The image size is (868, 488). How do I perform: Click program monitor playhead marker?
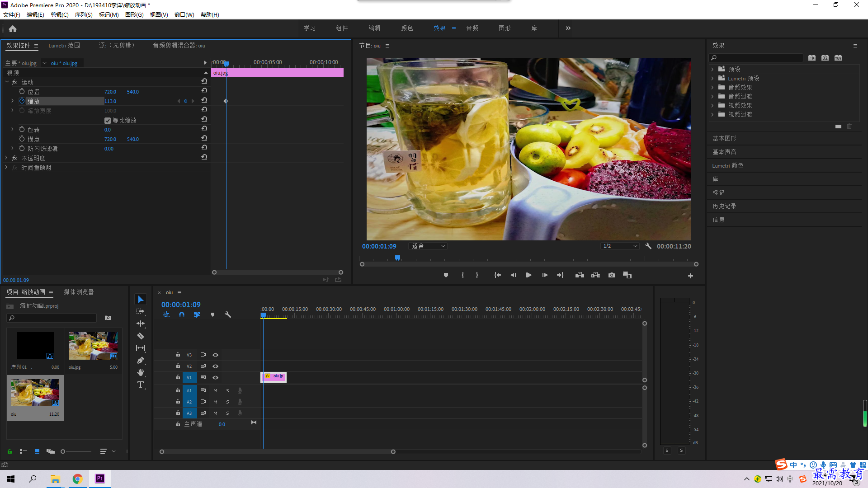click(x=397, y=258)
